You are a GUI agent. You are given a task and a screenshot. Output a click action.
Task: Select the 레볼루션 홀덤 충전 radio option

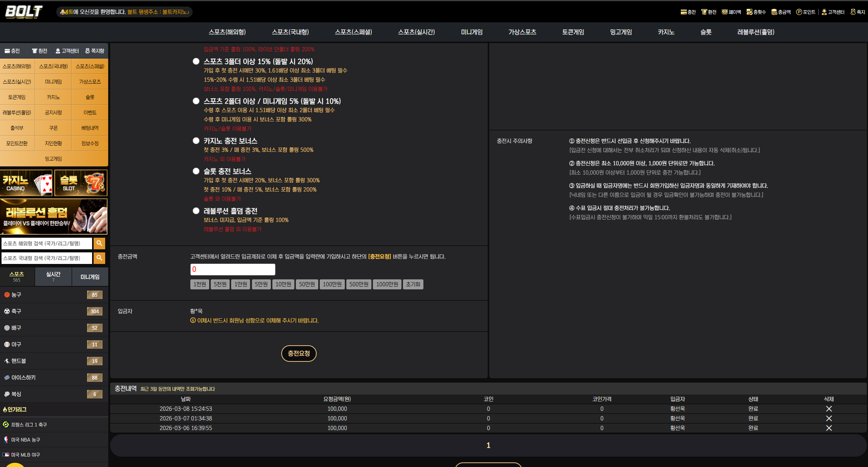[196, 211]
